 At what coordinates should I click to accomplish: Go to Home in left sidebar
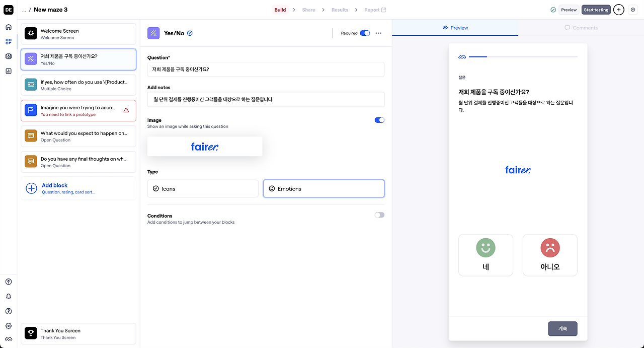pos(9,27)
